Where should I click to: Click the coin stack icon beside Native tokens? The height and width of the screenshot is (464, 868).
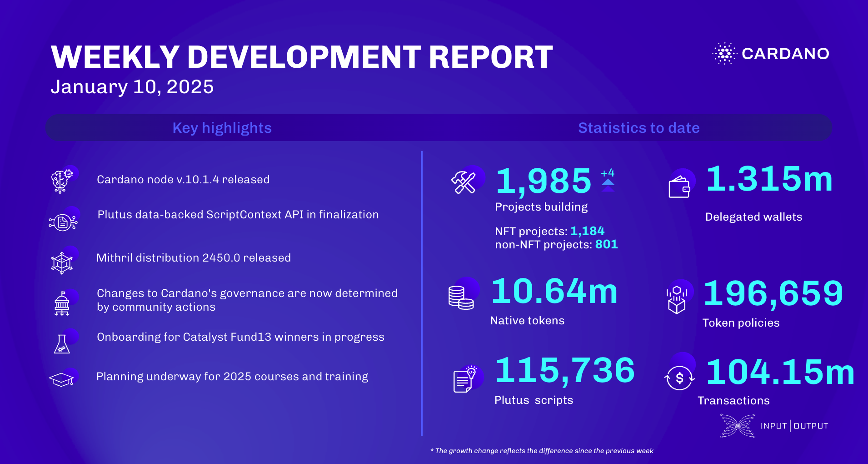pyautogui.click(x=461, y=298)
